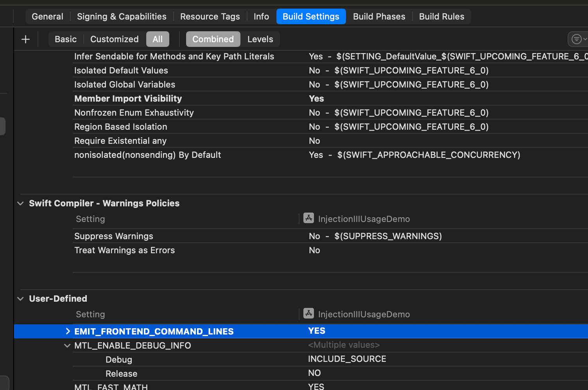This screenshot has height=390, width=588.
Task: Collapse Swift Compiler - Warnings Policies section
Action: pyautogui.click(x=21, y=203)
